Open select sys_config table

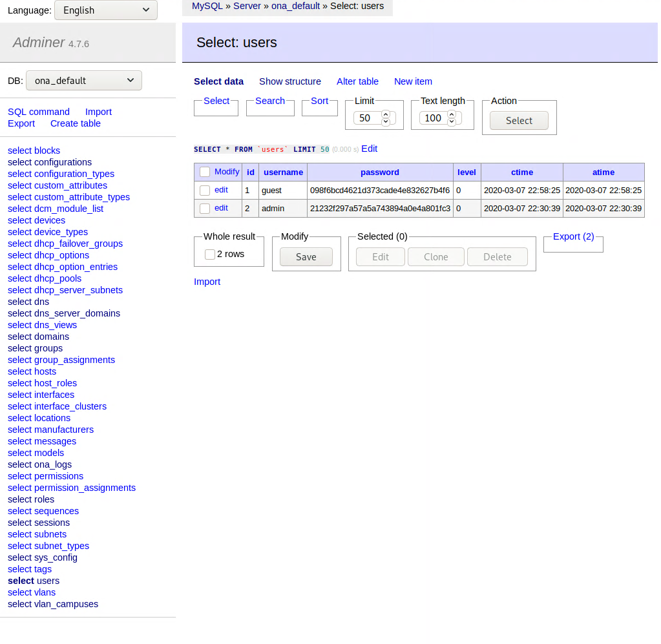click(43, 558)
